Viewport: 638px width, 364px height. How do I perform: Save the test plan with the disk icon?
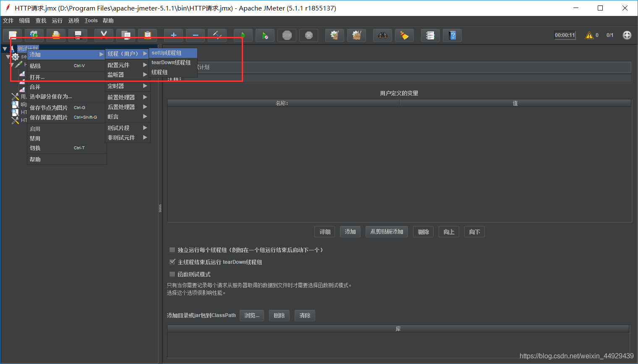pyautogui.click(x=78, y=35)
